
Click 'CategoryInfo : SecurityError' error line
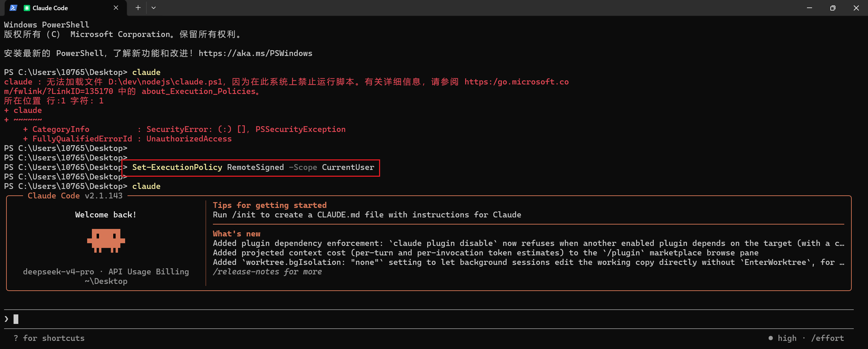coord(184,129)
